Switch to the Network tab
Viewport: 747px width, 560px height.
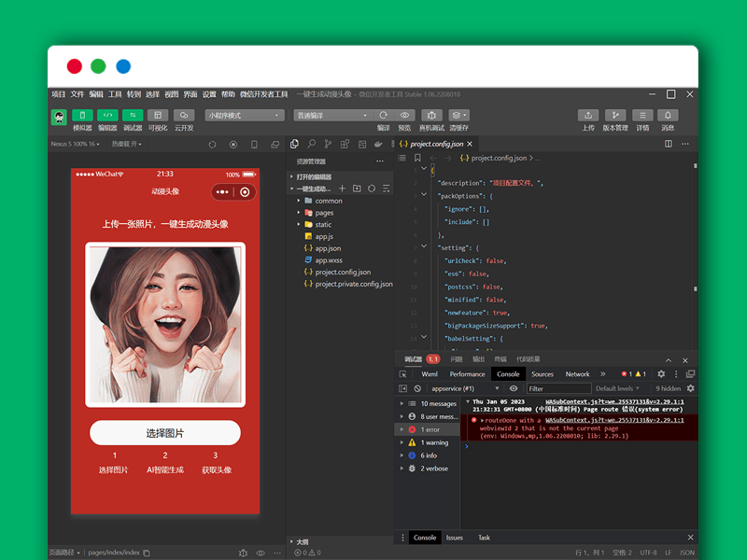[577, 374]
